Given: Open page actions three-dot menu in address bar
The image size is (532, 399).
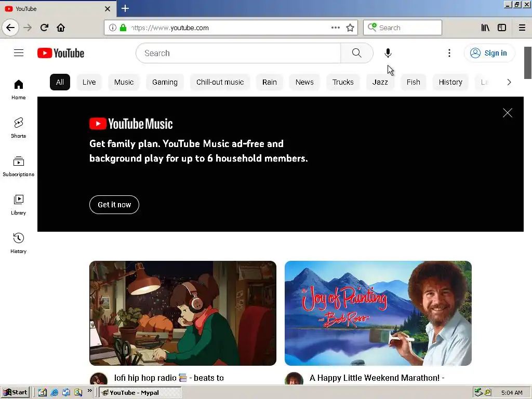Looking at the screenshot, I should coord(335,28).
